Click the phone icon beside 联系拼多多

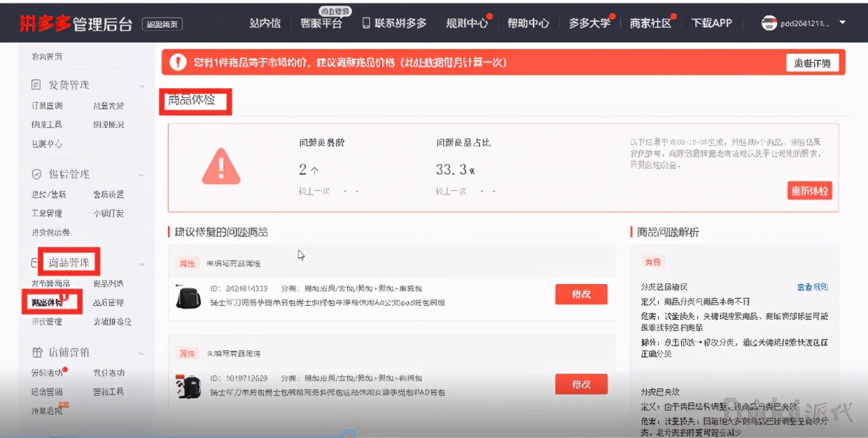(x=366, y=22)
